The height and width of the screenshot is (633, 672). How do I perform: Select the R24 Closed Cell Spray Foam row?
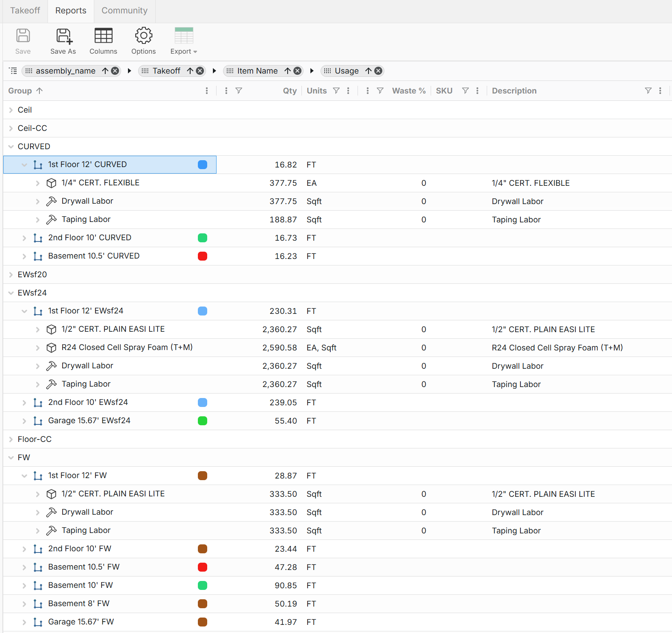coord(127,348)
